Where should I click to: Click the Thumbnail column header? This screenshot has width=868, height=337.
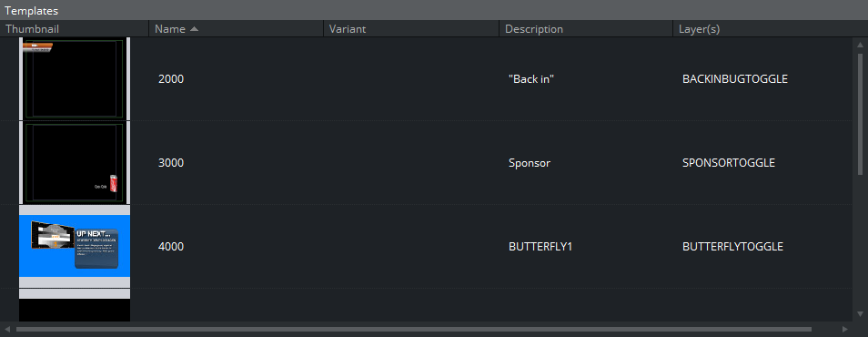pos(75,29)
